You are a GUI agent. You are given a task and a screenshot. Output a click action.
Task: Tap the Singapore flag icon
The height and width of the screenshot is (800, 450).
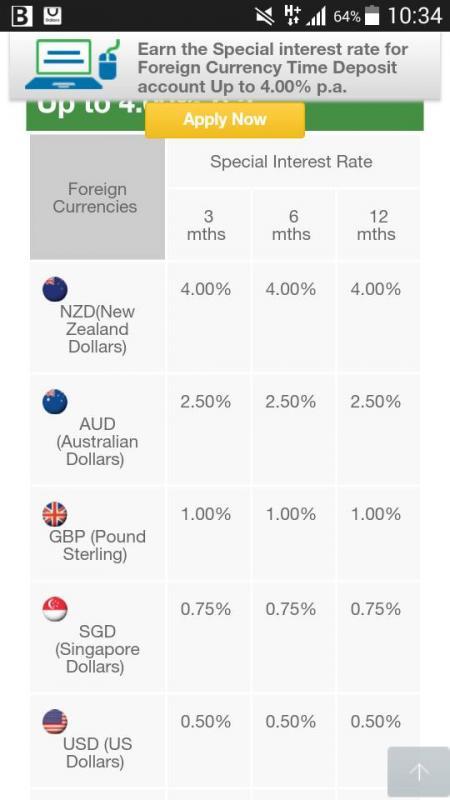tap(55, 609)
